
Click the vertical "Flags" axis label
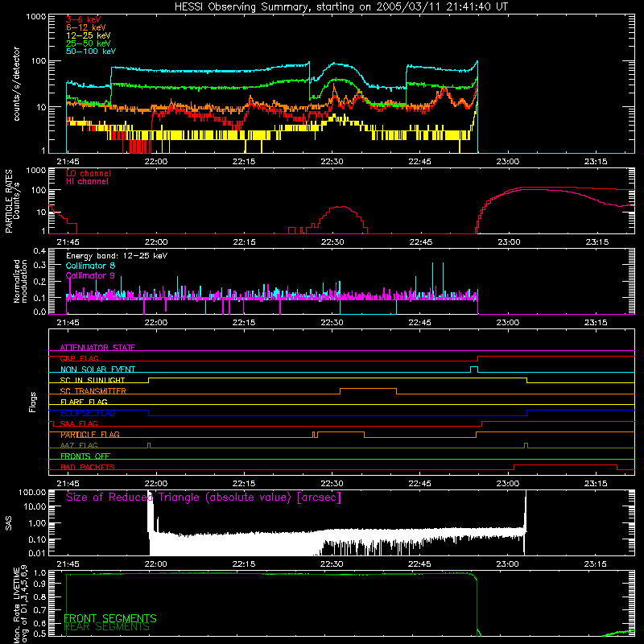[x=32, y=402]
